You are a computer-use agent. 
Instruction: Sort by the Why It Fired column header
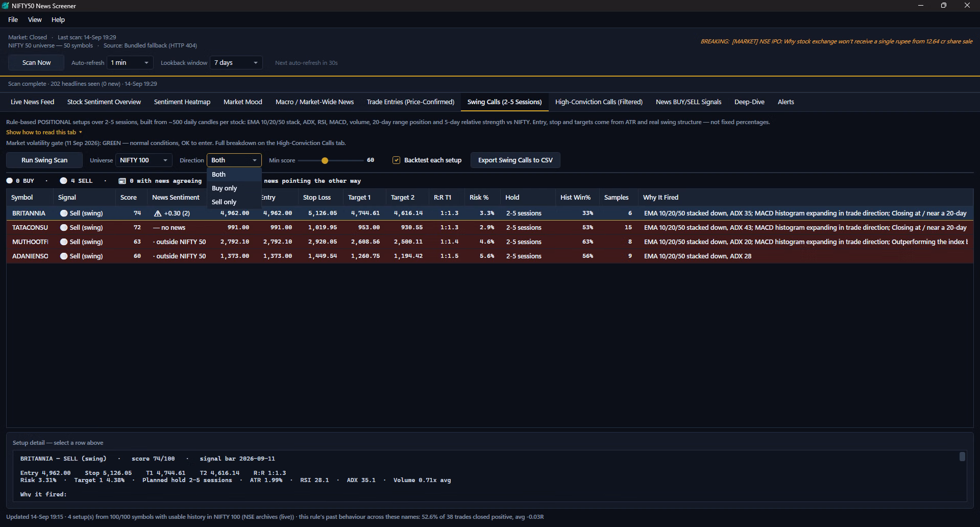pyautogui.click(x=806, y=198)
